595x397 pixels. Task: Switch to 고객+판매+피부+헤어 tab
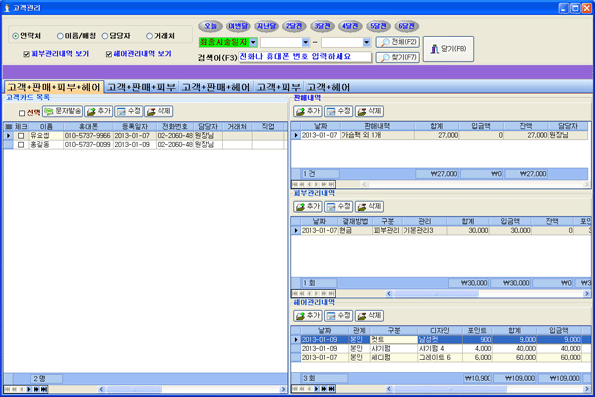(x=54, y=87)
